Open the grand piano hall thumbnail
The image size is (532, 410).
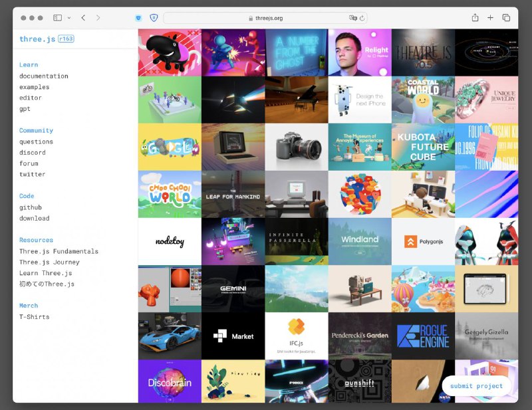(x=297, y=100)
